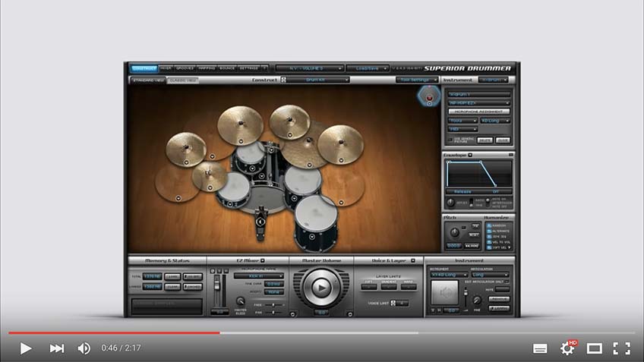The width and height of the screenshot is (644, 362).
Task: Expand the Drum Kit construct dropdown
Action: (317, 80)
